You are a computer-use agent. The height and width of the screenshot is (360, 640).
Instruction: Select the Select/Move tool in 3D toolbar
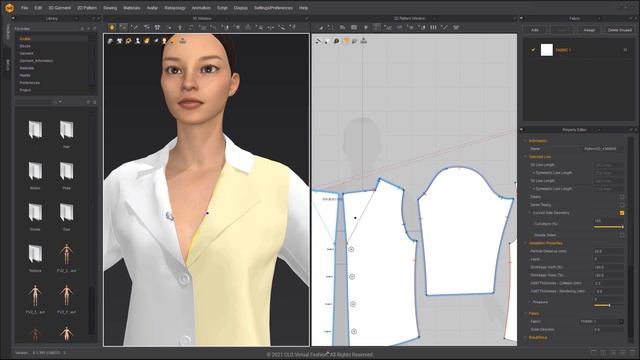[123, 27]
